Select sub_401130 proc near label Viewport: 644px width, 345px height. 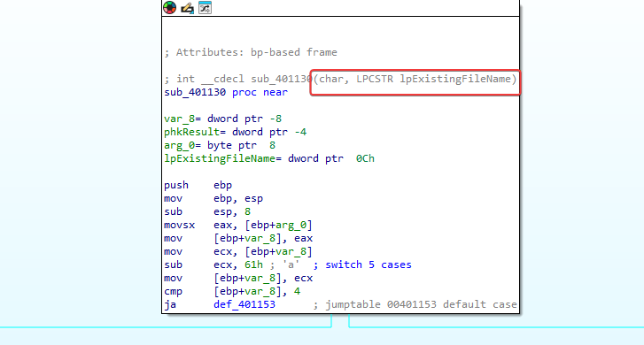click(226, 92)
